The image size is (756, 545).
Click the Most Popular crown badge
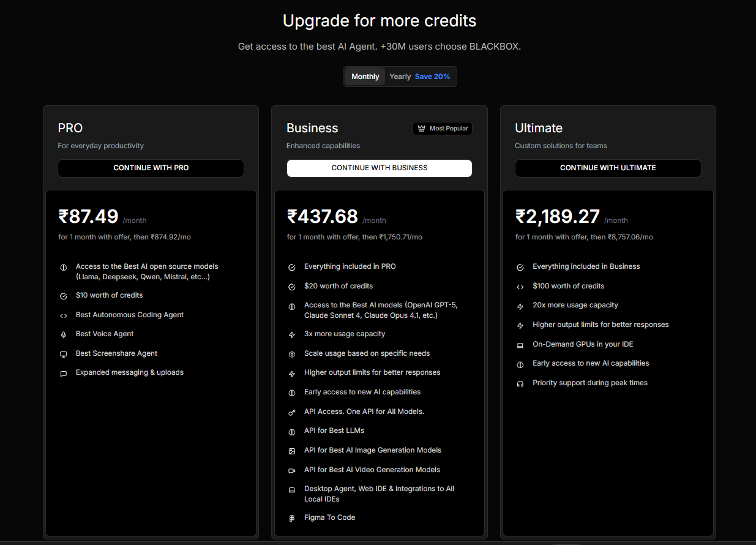tap(443, 129)
